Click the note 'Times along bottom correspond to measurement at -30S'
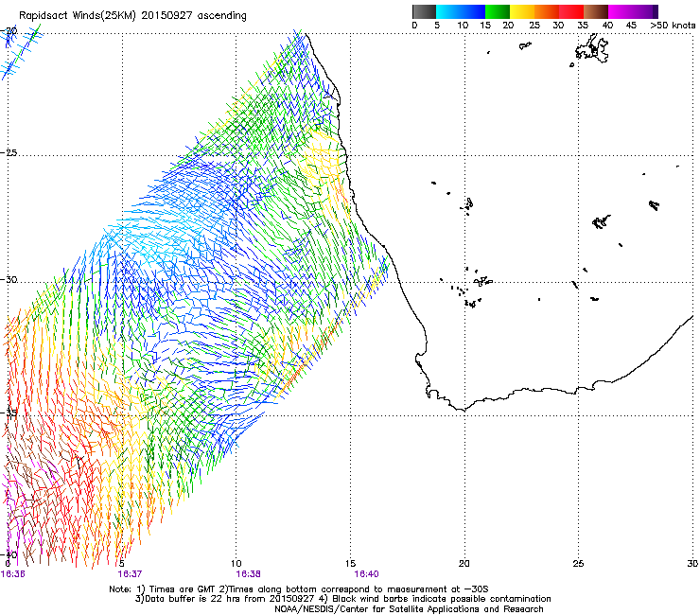Viewport: 700px width, 615px height. click(359, 589)
